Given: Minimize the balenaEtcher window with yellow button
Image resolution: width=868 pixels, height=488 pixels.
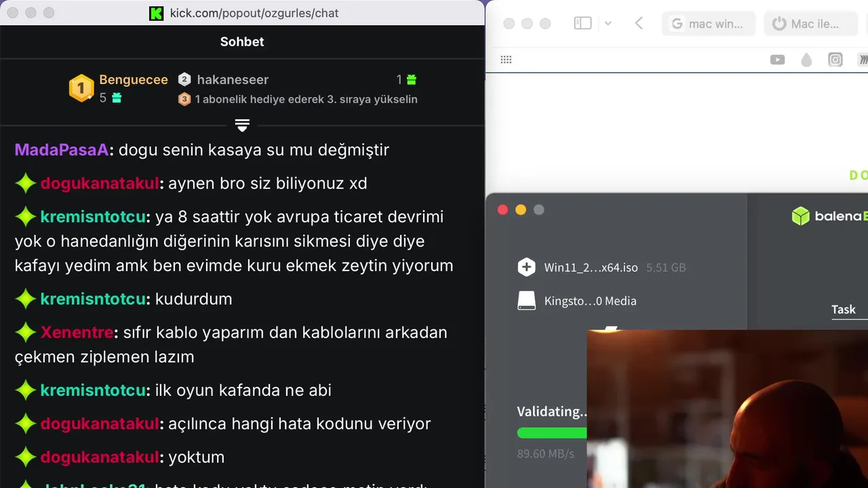Looking at the screenshot, I should [x=521, y=210].
